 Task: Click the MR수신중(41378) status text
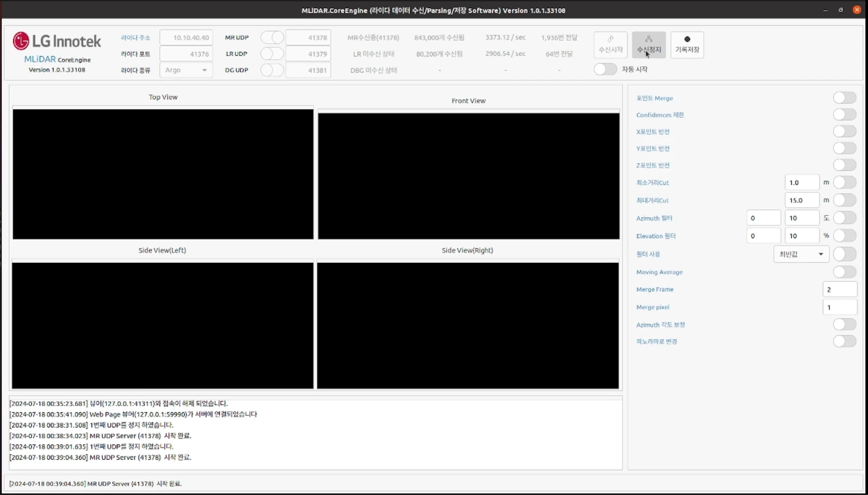[x=373, y=38]
